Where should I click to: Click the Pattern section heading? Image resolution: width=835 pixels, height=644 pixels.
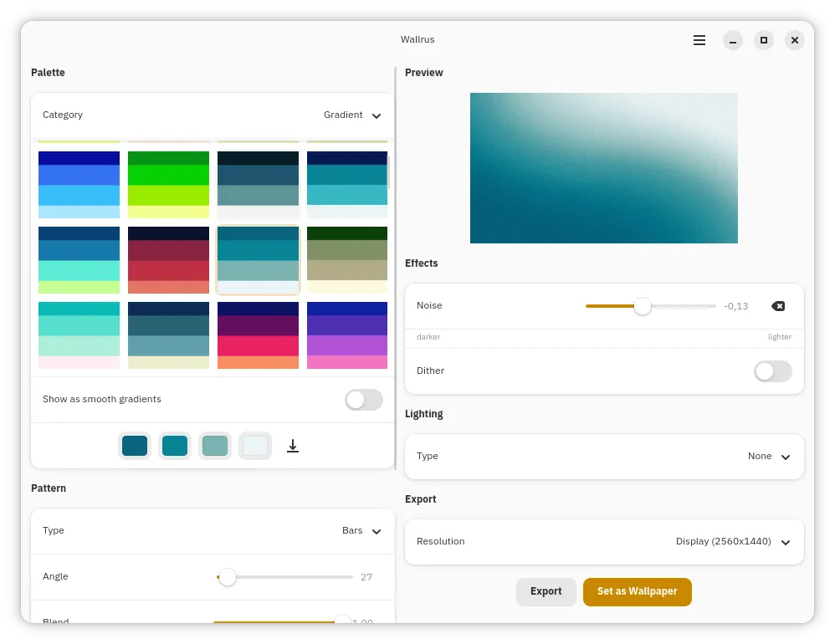pyautogui.click(x=49, y=488)
